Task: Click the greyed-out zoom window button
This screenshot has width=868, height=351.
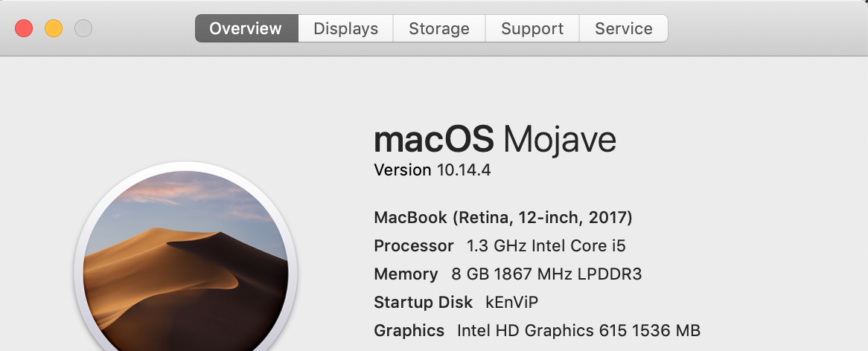Action: click(83, 28)
